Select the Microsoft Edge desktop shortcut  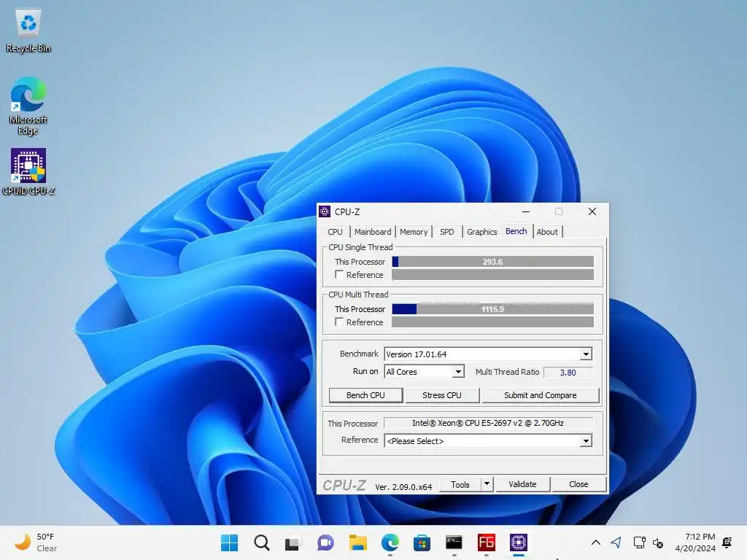pos(28,106)
